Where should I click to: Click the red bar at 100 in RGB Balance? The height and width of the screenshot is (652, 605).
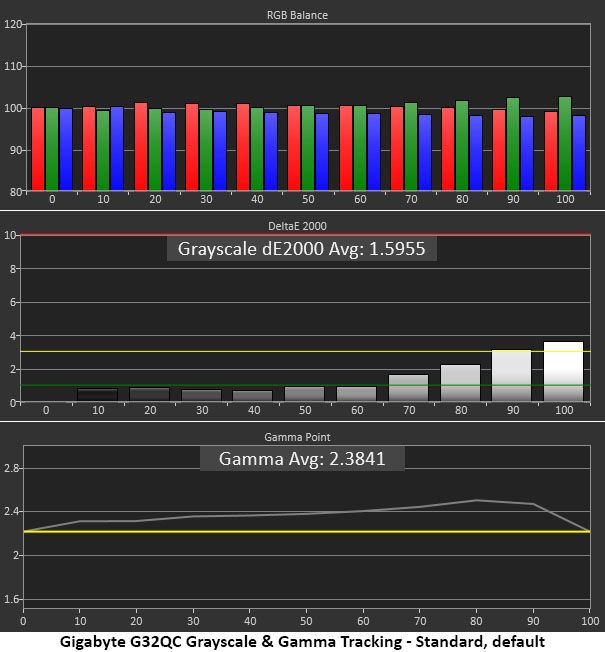tap(551, 151)
